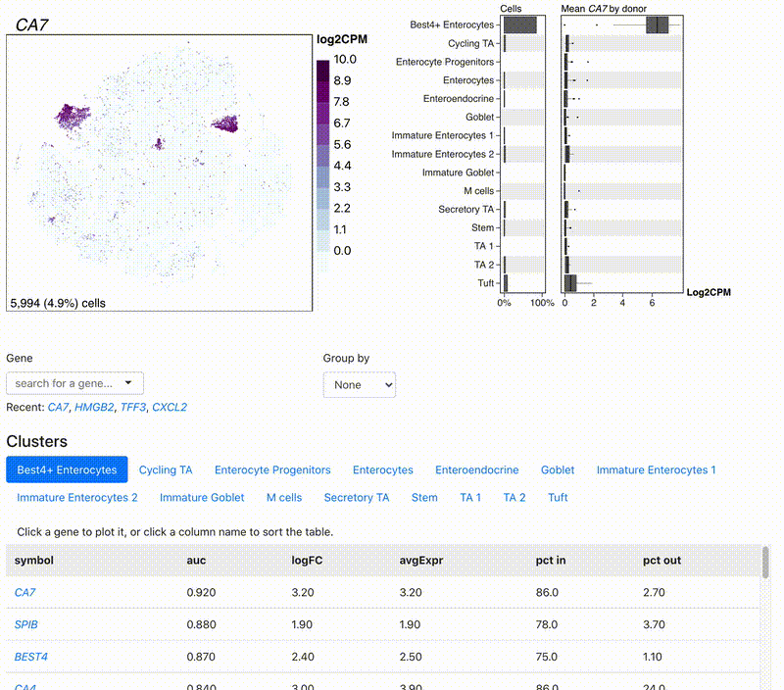Click the cell cluster on the plot's right side

(225, 123)
